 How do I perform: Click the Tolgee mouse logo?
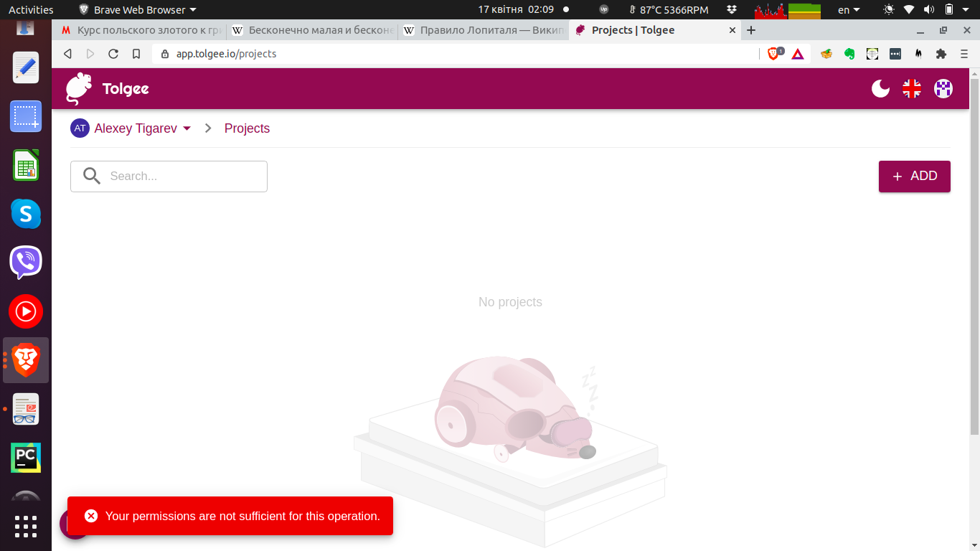[79, 89]
